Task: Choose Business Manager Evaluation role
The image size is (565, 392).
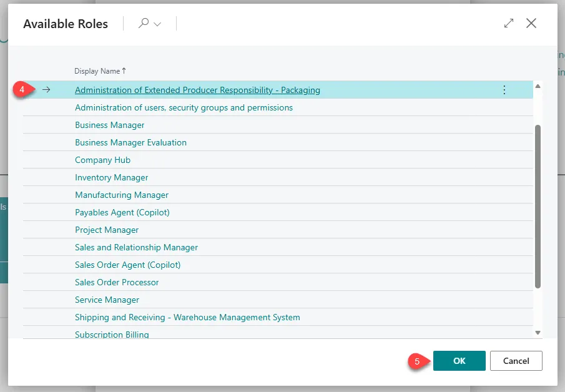Action: 131,142
